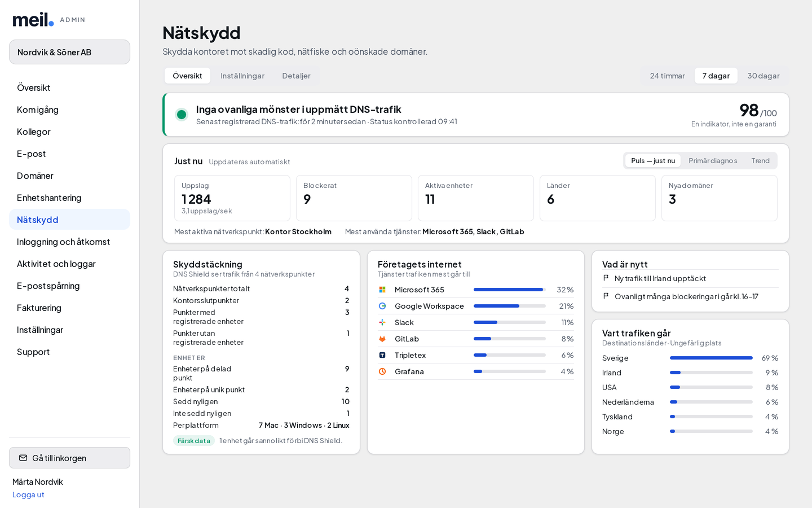The height and width of the screenshot is (508, 812).
Task: Click the GitLab fox icon
Action: (x=382, y=339)
